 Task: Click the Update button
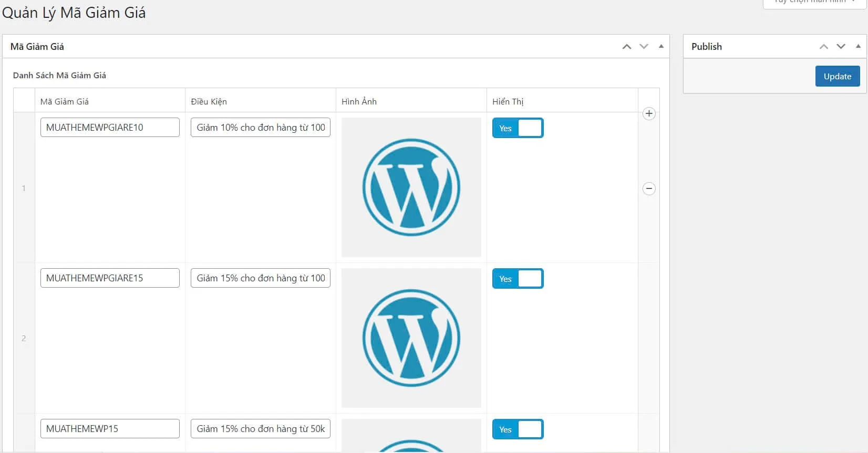coord(837,76)
